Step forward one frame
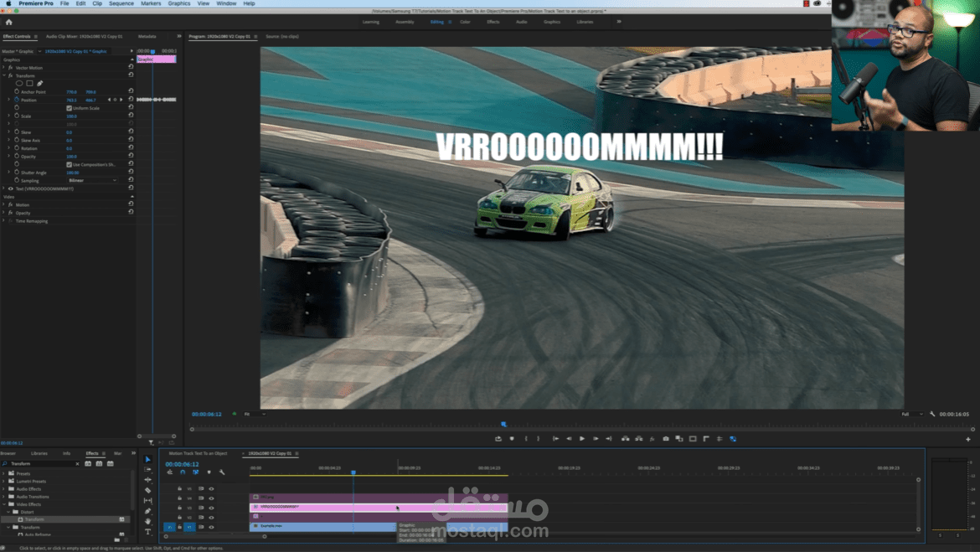Screen dimensions: 980x552 point(596,439)
